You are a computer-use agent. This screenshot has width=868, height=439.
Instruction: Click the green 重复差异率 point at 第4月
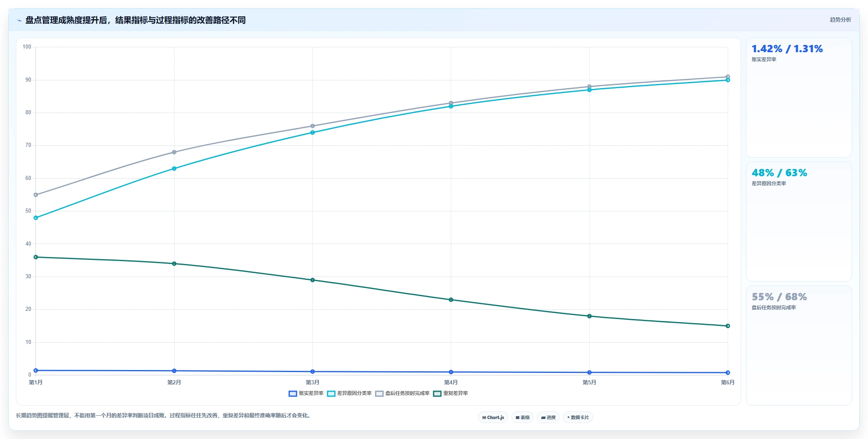451,300
